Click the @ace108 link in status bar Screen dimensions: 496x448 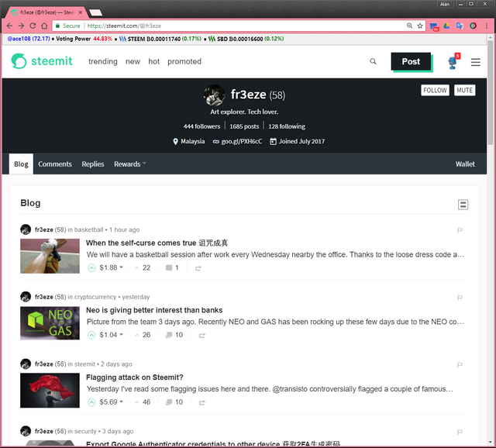29,39
